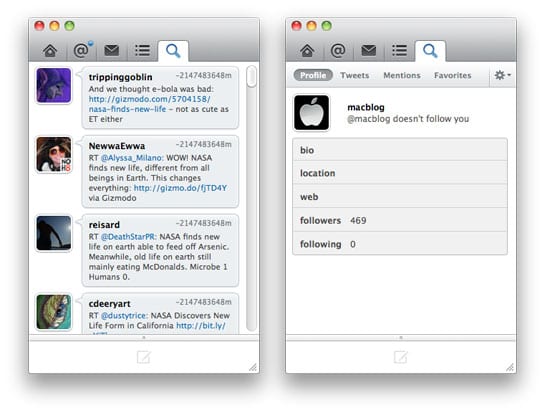Select the Profile tab pill

313,75
